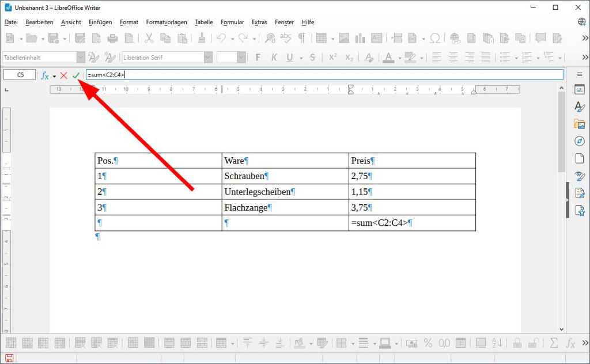Open the Properties deck in the sidebar
The width and height of the screenshot is (590, 364).
[x=580, y=88]
